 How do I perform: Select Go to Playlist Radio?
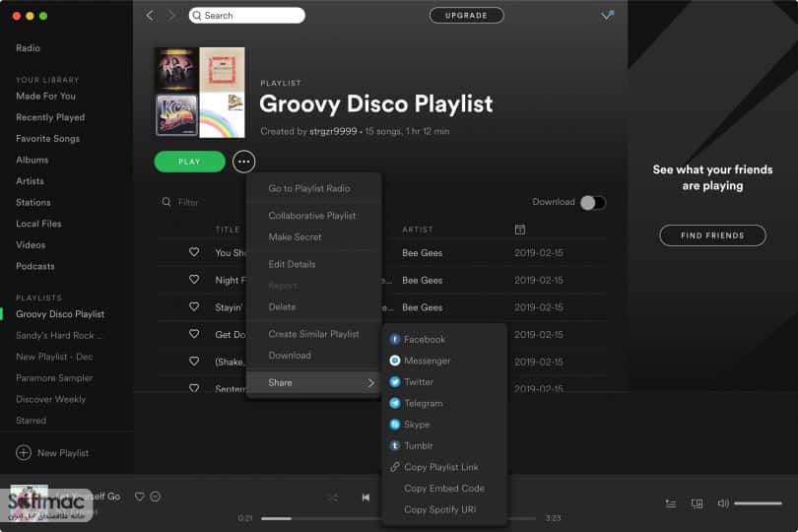click(x=309, y=188)
